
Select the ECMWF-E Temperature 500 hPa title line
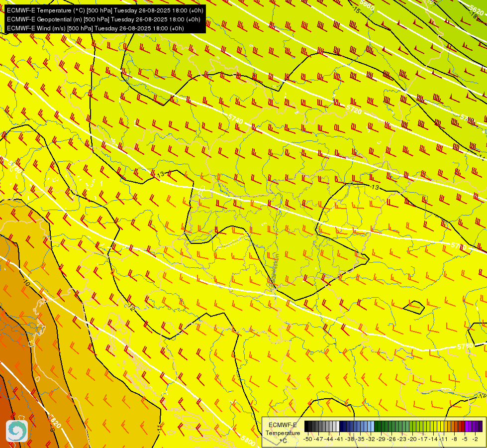[105, 10]
